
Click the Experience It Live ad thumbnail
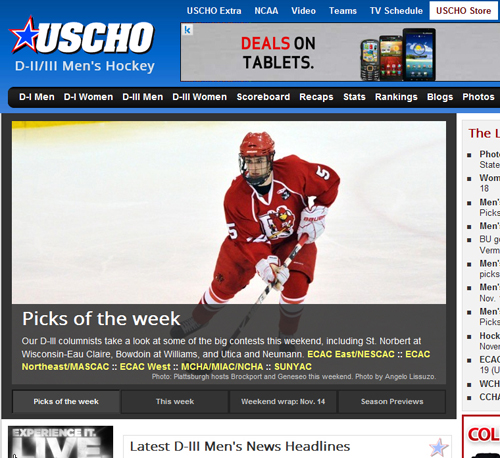coord(60,442)
